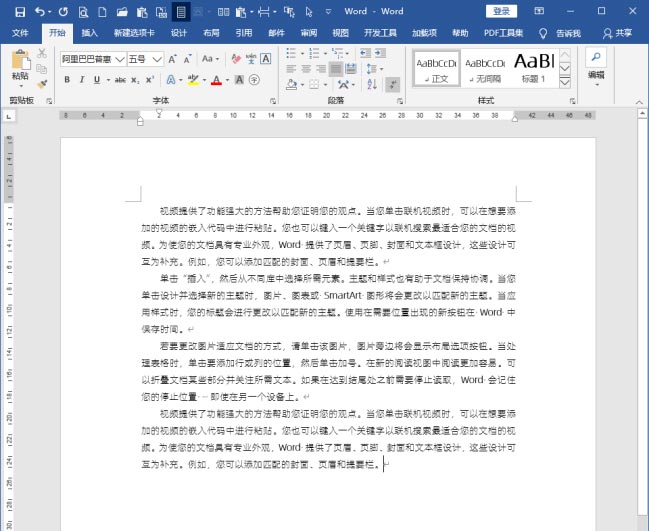Center align the paragraph

point(306,69)
